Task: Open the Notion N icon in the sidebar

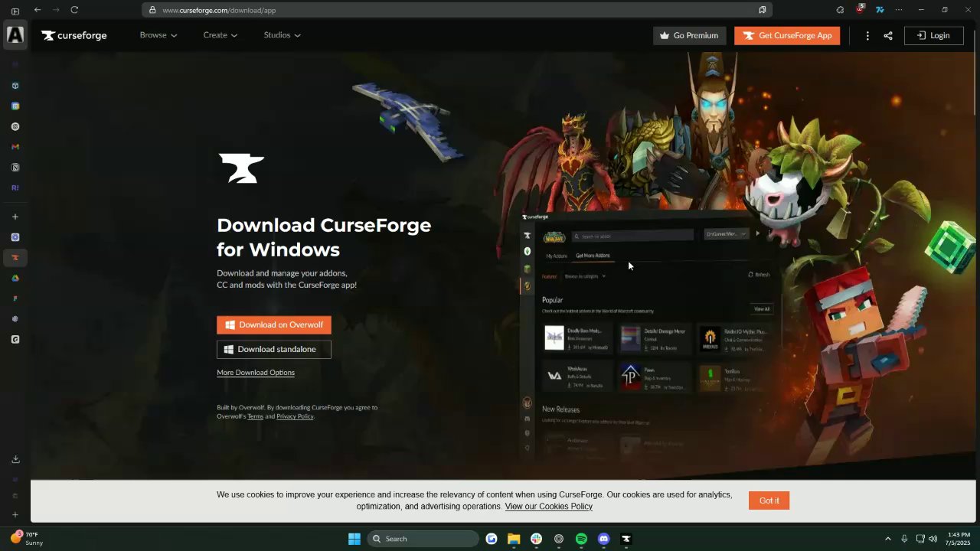Action: click(x=15, y=168)
